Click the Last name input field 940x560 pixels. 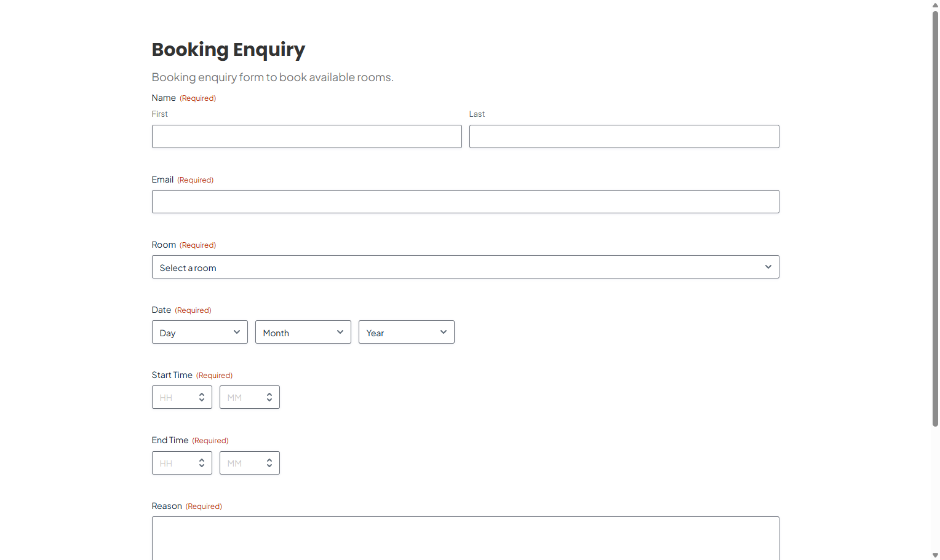[624, 136]
